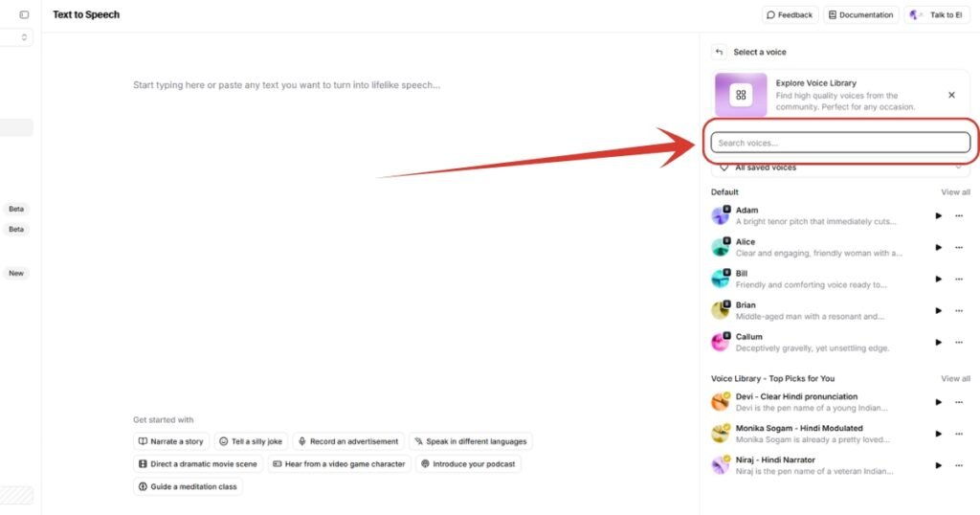Click the Search voices input field
The width and height of the screenshot is (980, 515).
[x=839, y=143]
